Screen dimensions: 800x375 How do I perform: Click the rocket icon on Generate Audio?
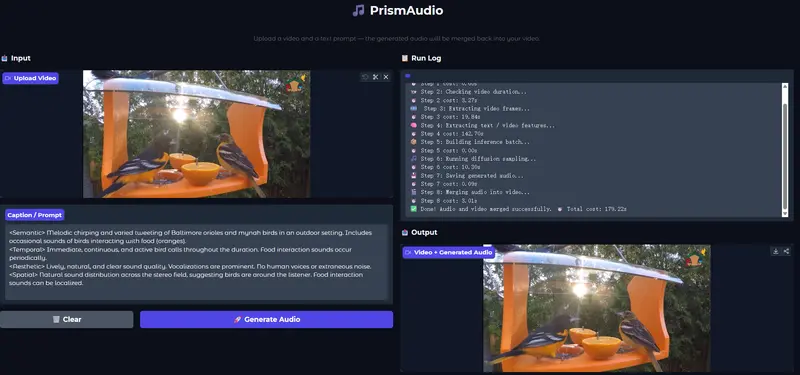(237, 319)
